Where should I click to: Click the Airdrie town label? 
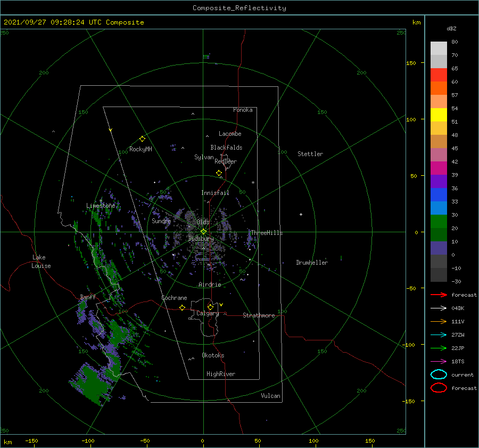tap(210, 284)
